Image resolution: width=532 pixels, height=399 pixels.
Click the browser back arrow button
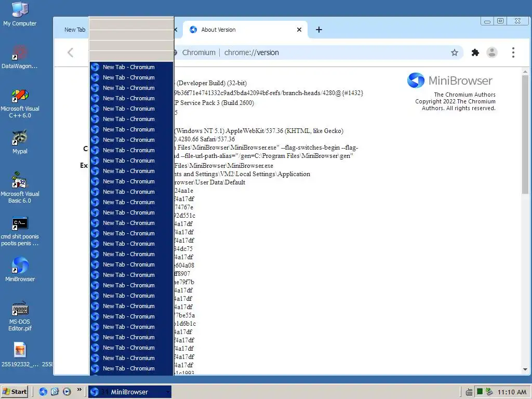tap(70, 52)
